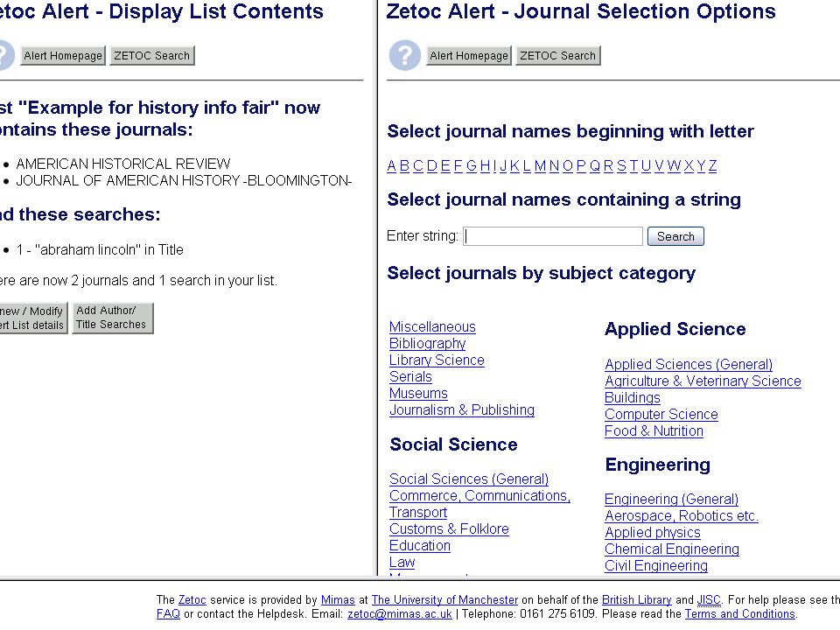Click the Add Author/Title Searches button
840x630 pixels.
pyautogui.click(x=113, y=318)
